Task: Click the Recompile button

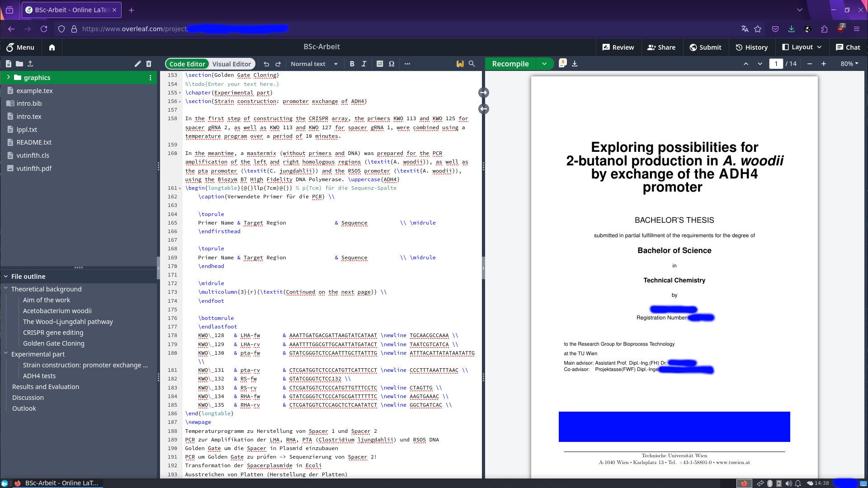Action: pyautogui.click(x=510, y=64)
